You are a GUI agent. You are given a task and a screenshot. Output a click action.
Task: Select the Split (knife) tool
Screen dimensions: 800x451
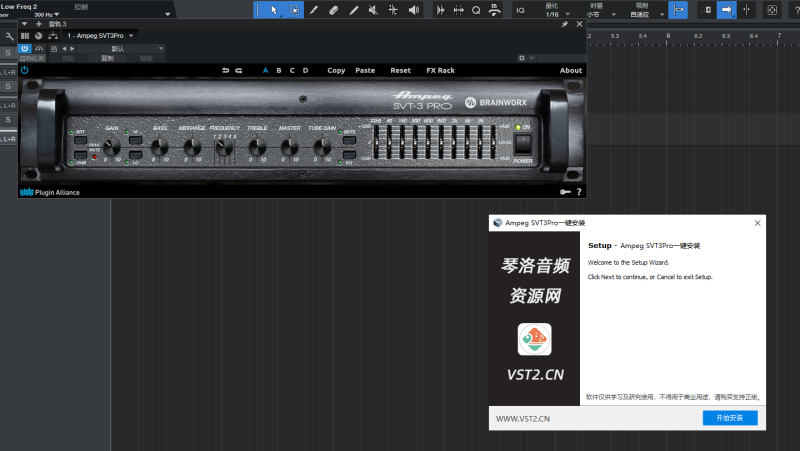pyautogui.click(x=314, y=10)
